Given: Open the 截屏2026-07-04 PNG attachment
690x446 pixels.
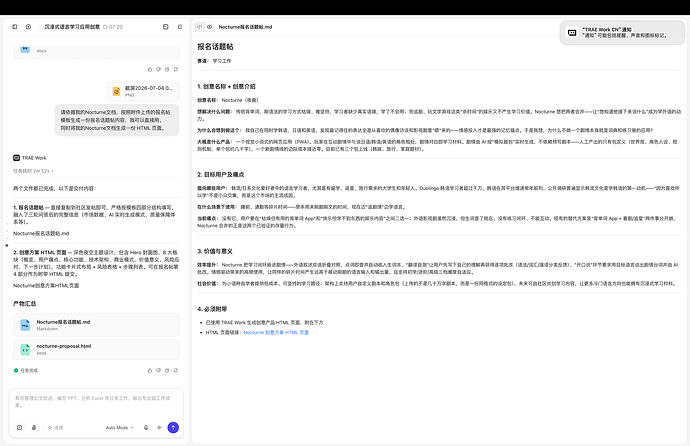Looking at the screenshot, I should click(x=143, y=91).
